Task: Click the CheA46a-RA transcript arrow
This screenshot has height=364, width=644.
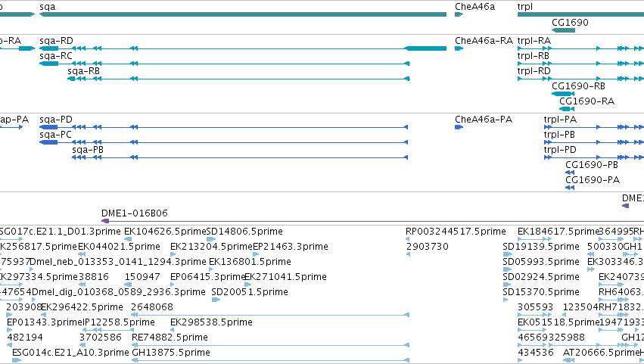Action: pyautogui.click(x=459, y=48)
